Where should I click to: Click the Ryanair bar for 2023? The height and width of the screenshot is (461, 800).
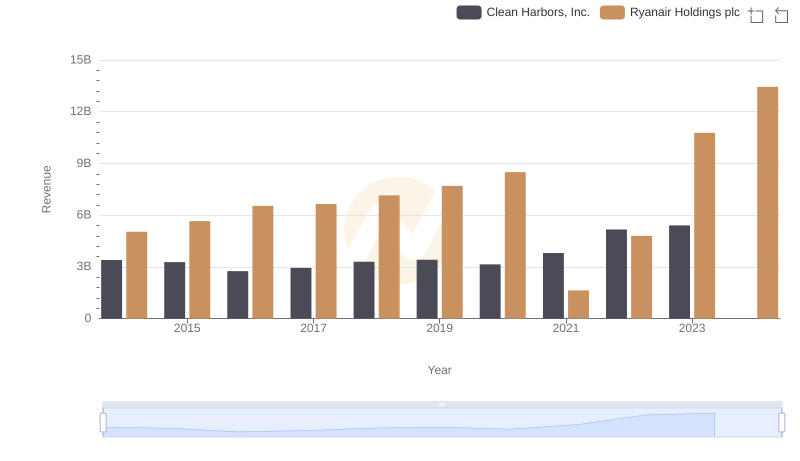point(705,225)
